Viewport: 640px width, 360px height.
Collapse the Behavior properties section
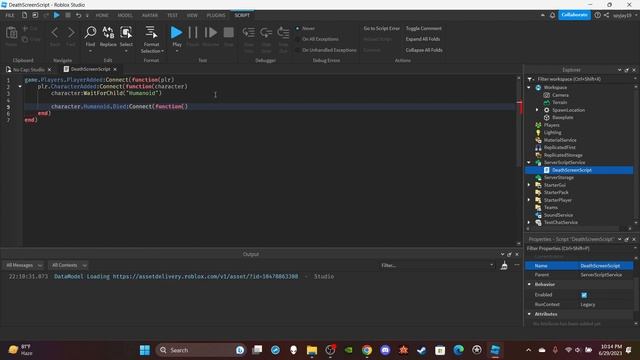pyautogui.click(x=529, y=284)
